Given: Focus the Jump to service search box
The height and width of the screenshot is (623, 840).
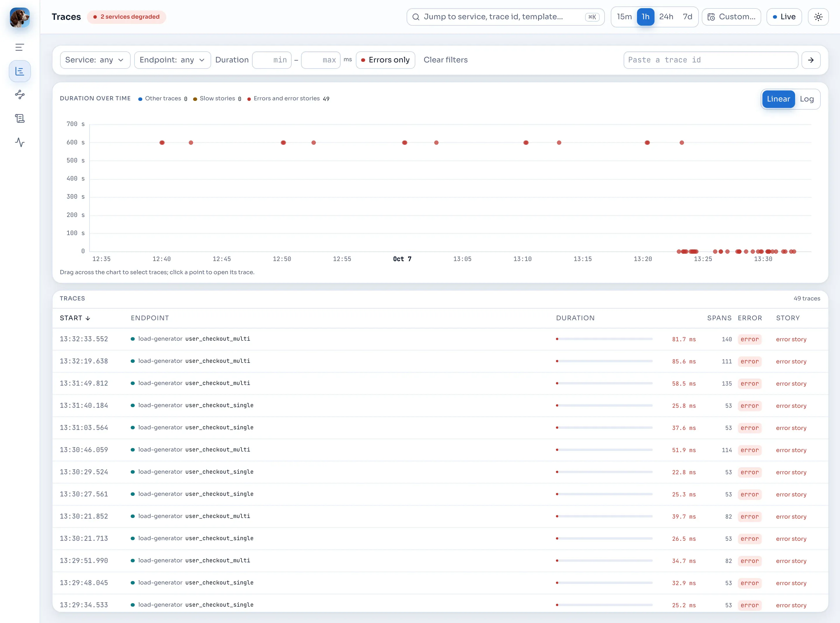Looking at the screenshot, I should 505,17.
